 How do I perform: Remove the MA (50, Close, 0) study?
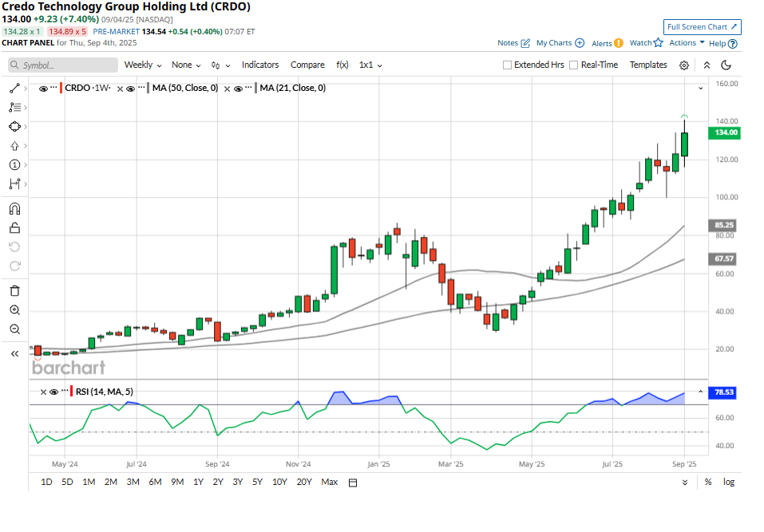pyautogui.click(x=120, y=89)
